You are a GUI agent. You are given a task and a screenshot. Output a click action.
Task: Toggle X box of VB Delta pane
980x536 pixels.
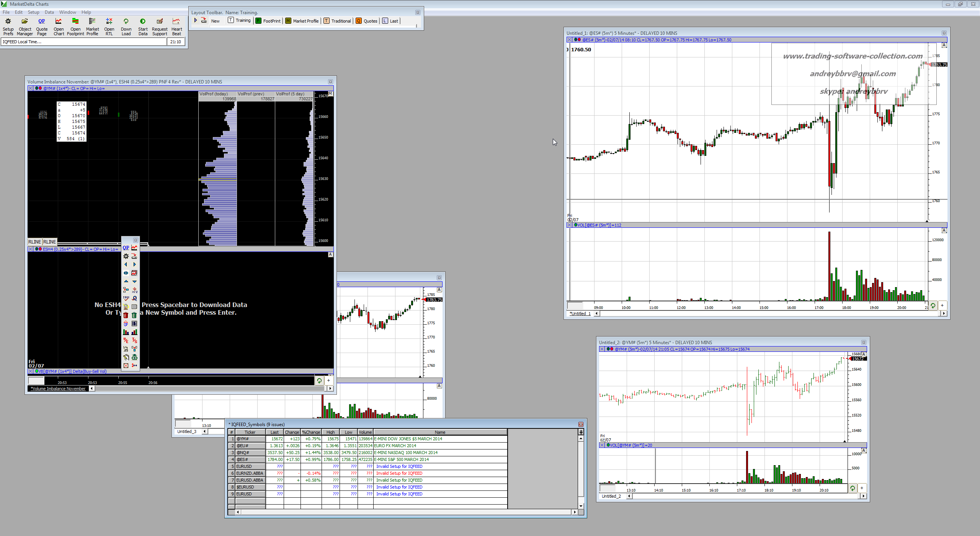click(x=31, y=371)
